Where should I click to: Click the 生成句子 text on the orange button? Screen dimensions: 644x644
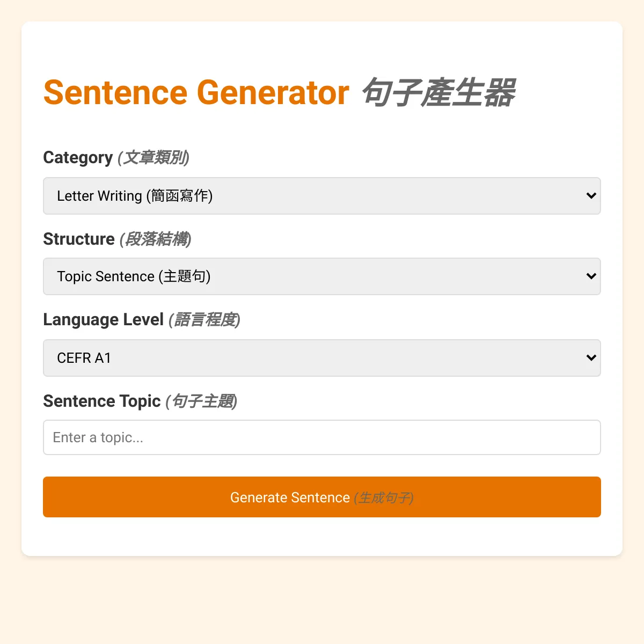tap(384, 498)
